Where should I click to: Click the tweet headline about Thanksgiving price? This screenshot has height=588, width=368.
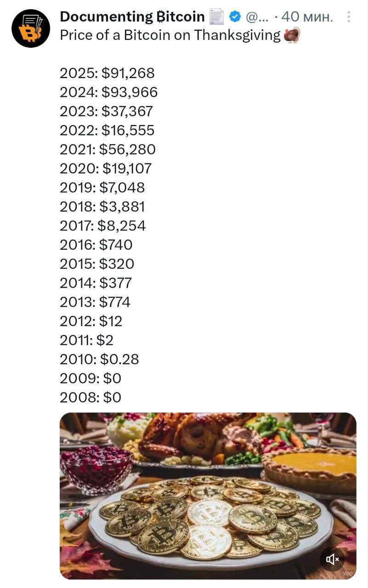click(170, 35)
